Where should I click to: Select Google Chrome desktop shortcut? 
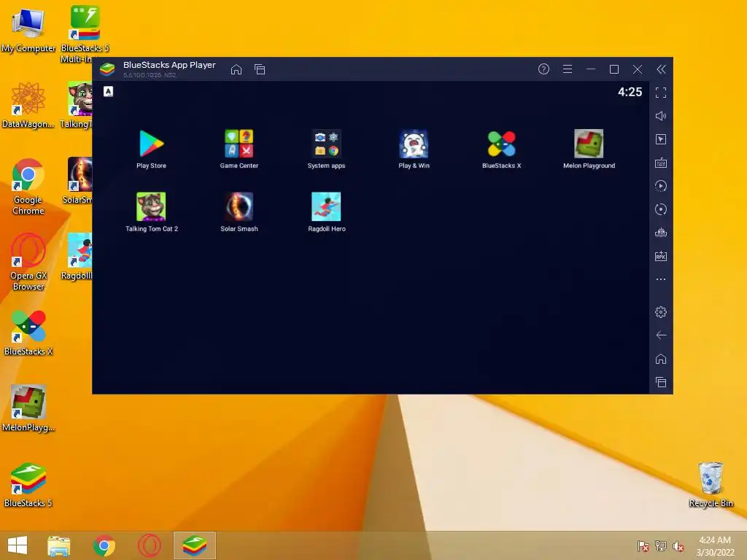[28, 187]
